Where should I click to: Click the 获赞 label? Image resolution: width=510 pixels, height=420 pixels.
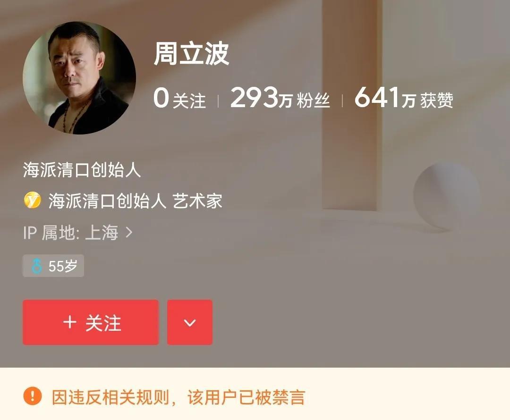436,100
